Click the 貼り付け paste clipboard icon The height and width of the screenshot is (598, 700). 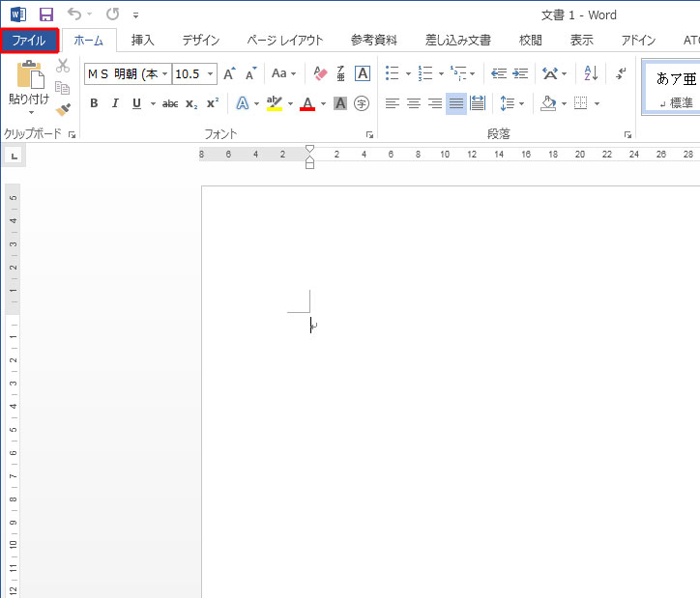pos(30,75)
